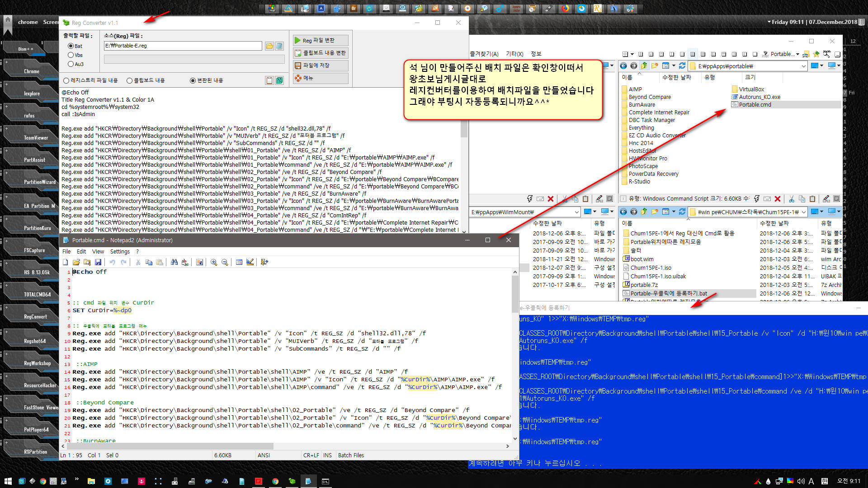Click Zoom in magnifier in Notepad2
Viewport: 868px width, 488px height.
214,262
